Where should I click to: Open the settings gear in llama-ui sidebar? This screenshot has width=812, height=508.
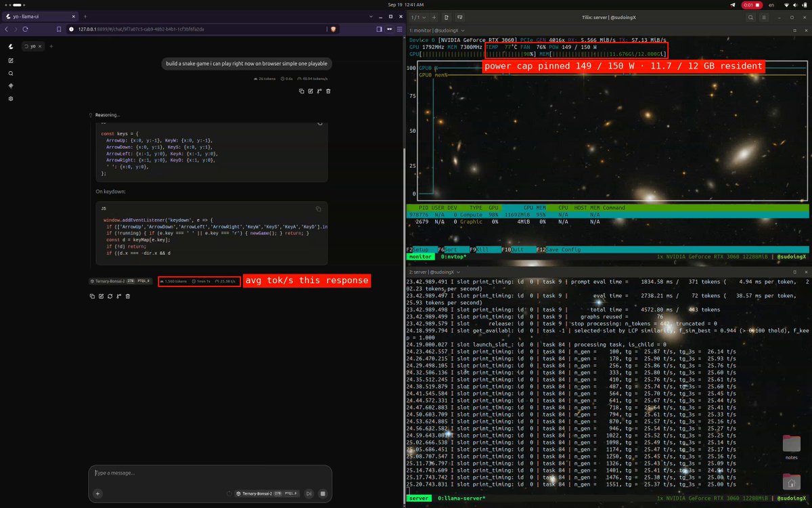pyautogui.click(x=11, y=99)
